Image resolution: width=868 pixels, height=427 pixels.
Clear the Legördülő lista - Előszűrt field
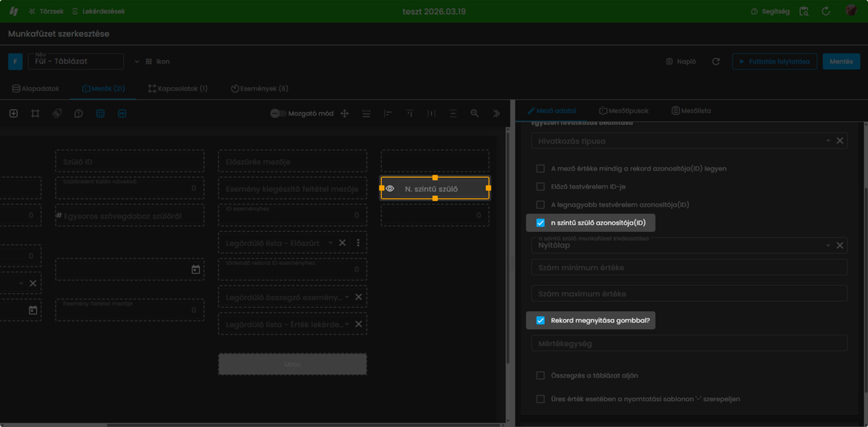click(343, 243)
